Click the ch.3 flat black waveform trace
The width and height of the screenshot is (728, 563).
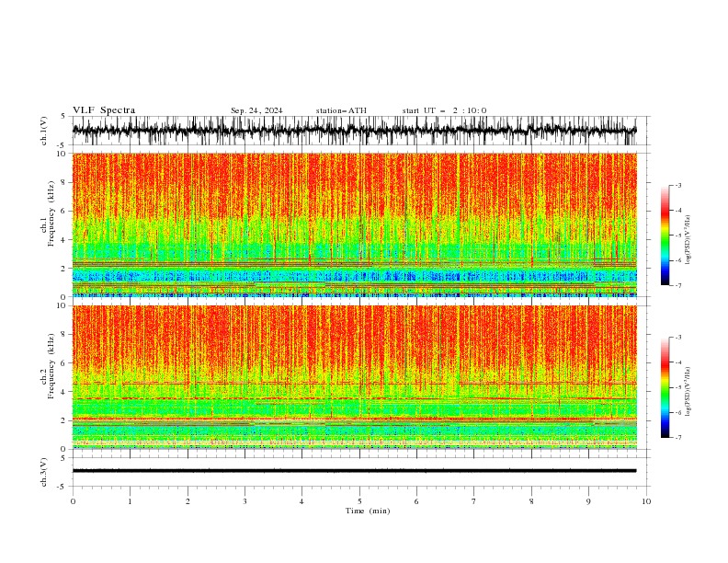click(355, 471)
